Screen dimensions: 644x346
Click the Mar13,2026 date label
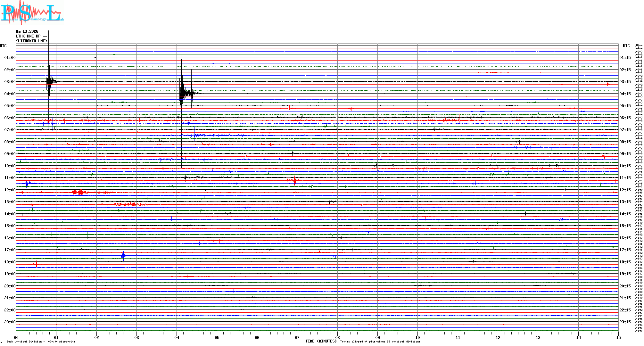click(27, 31)
